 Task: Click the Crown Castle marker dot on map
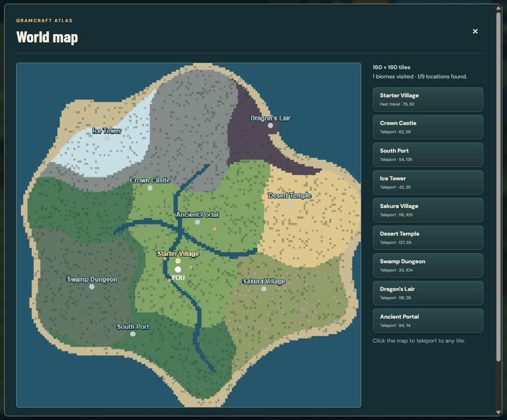[x=150, y=188]
